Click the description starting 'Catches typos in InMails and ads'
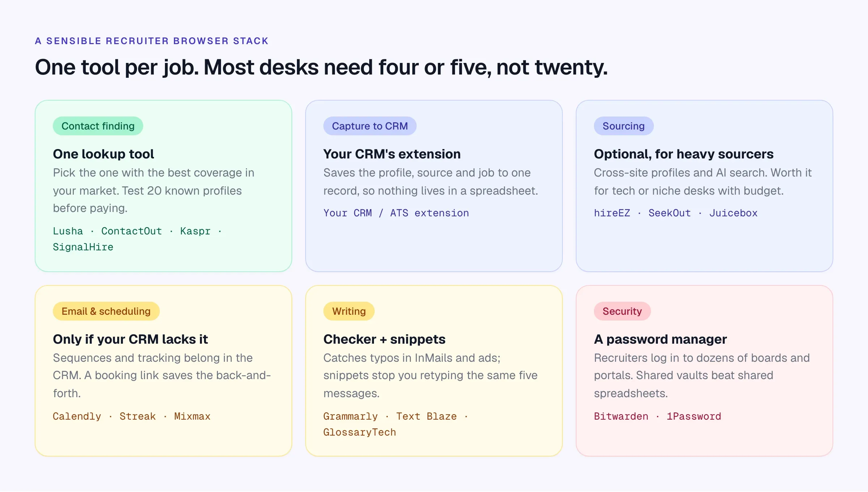Screen dimensions: 868x492 430,376
